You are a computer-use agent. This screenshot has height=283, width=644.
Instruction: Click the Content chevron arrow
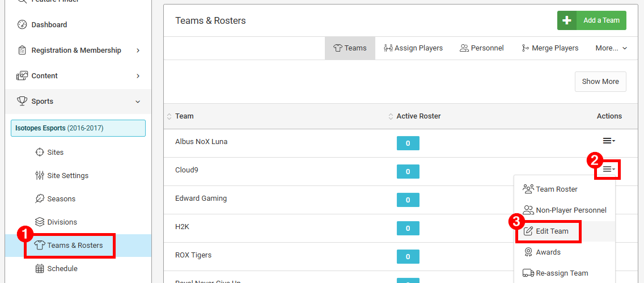(x=138, y=75)
